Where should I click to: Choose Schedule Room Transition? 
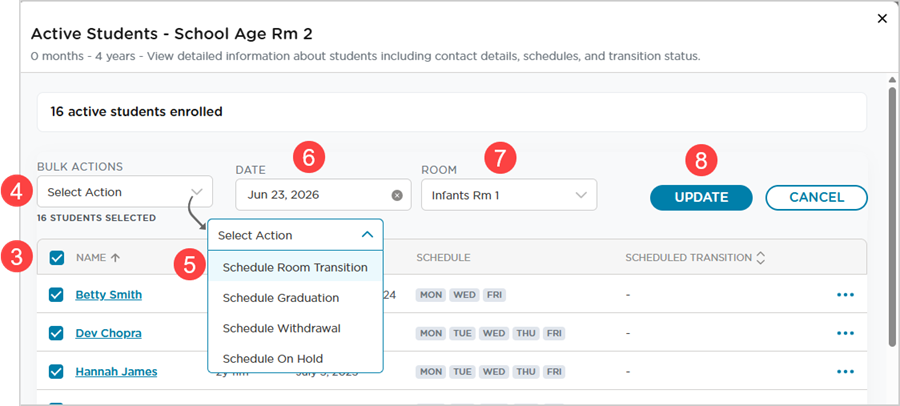pos(295,267)
